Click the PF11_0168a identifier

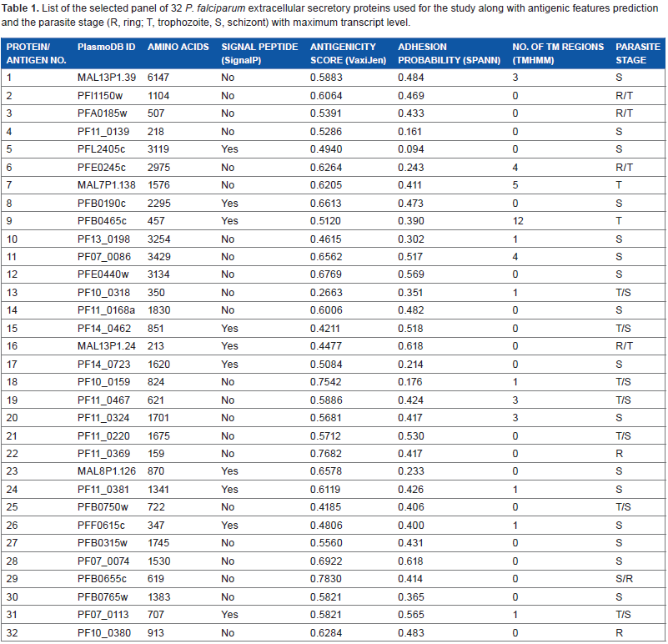(106, 310)
